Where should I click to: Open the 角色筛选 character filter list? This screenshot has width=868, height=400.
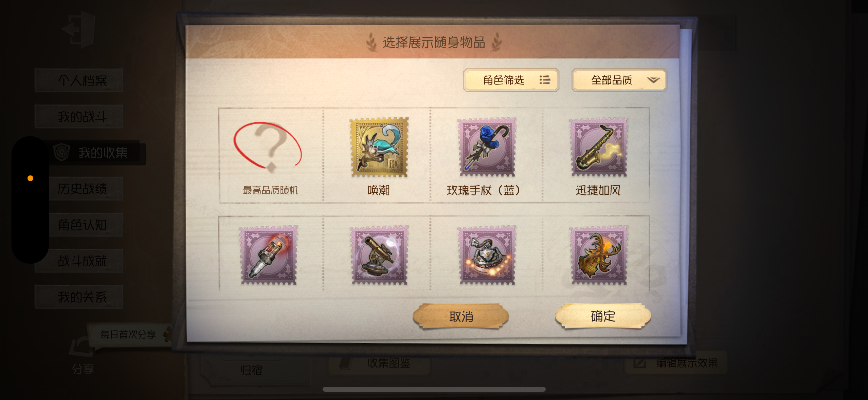pos(511,80)
